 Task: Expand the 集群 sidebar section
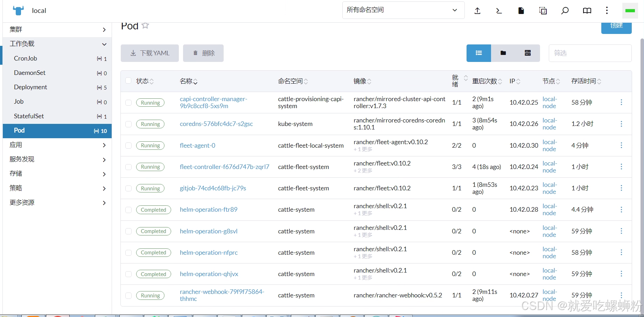(57, 29)
